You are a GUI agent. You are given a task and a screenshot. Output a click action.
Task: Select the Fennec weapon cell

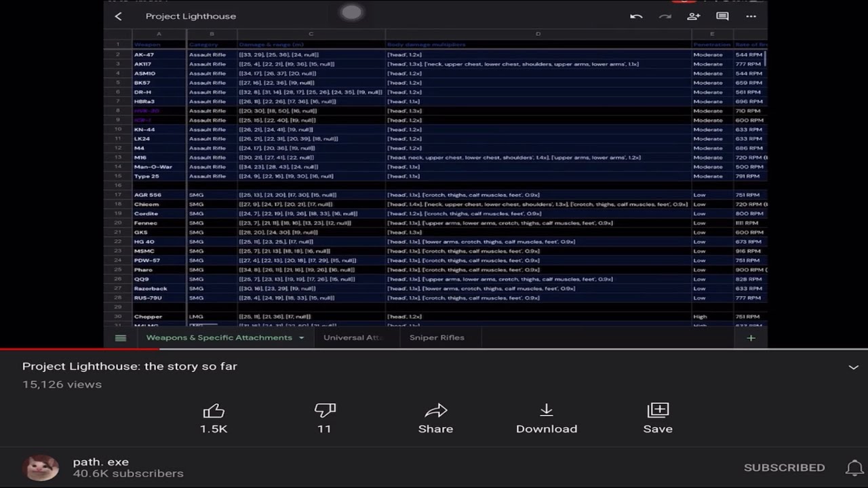click(159, 223)
